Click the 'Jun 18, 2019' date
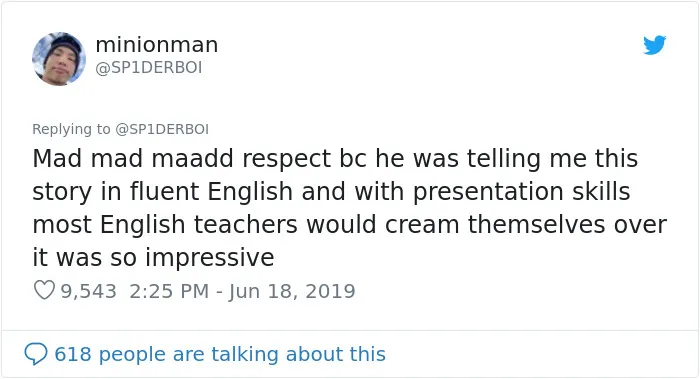 (292, 292)
